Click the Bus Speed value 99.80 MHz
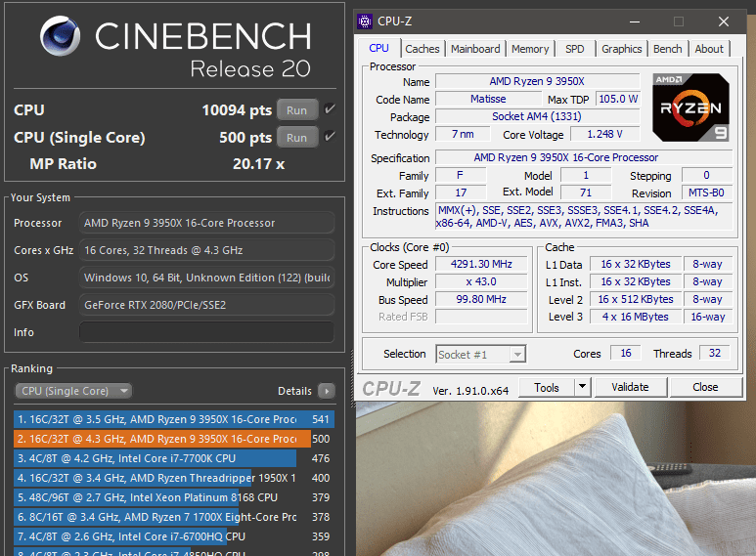 481,299
